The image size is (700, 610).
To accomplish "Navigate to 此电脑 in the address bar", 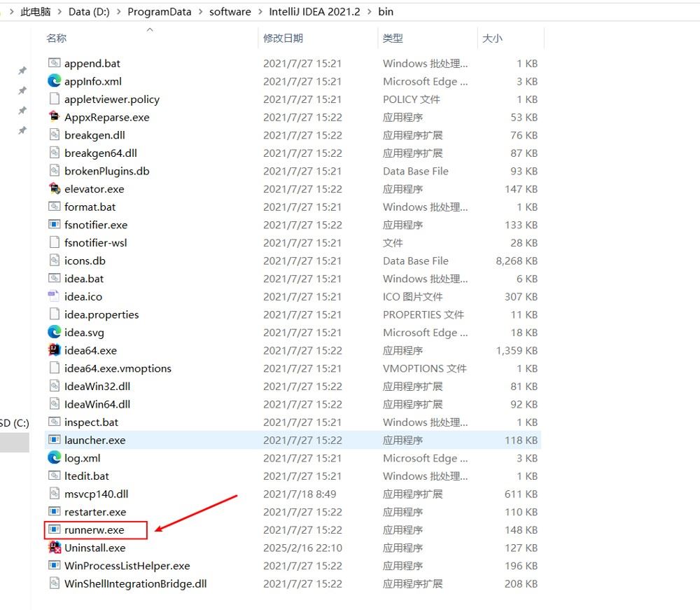I will tap(36, 12).
